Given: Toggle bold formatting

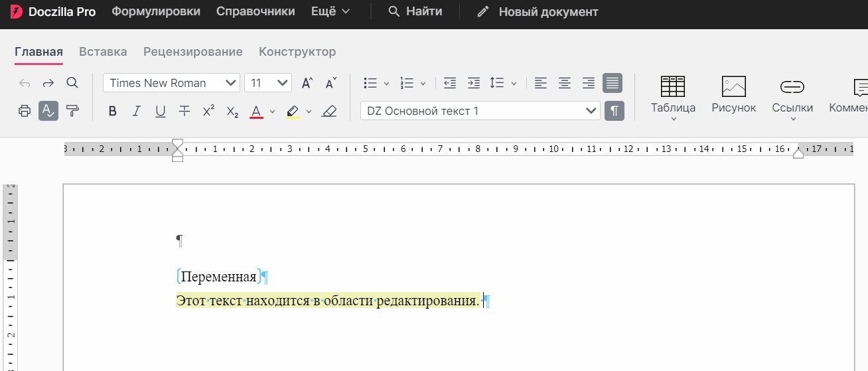Looking at the screenshot, I should (113, 111).
